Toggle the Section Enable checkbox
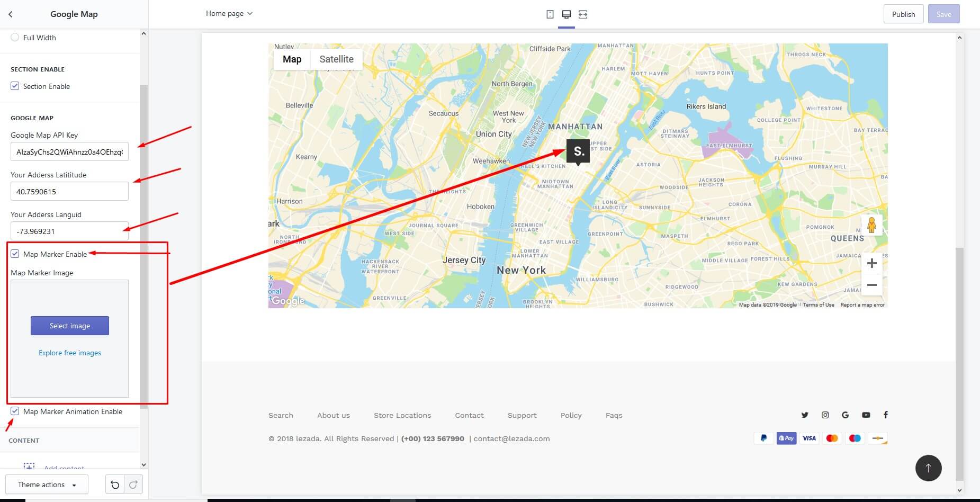 click(15, 86)
